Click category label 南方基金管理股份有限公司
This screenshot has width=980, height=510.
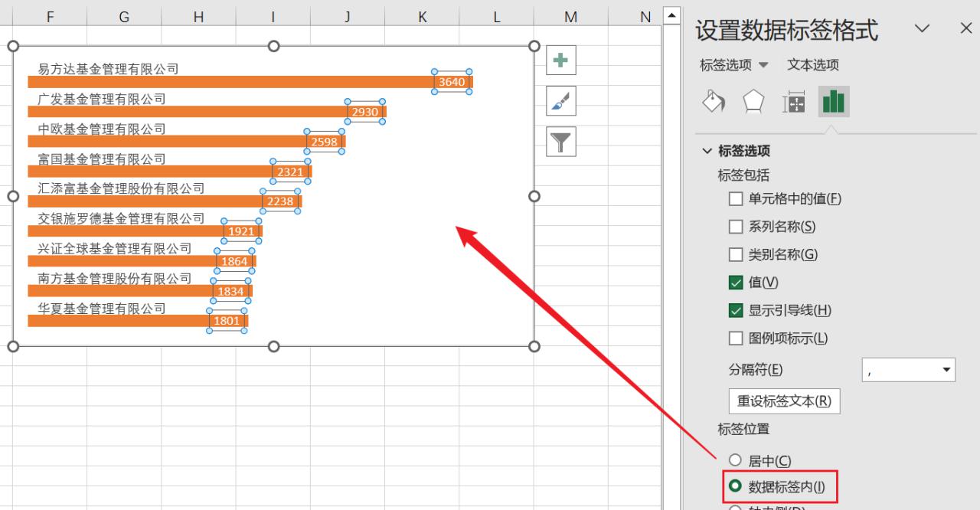tap(115, 278)
